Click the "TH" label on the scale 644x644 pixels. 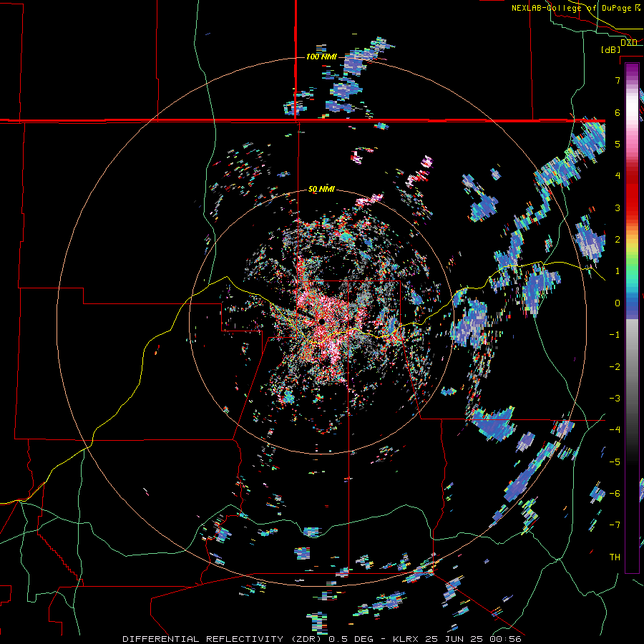point(615,557)
